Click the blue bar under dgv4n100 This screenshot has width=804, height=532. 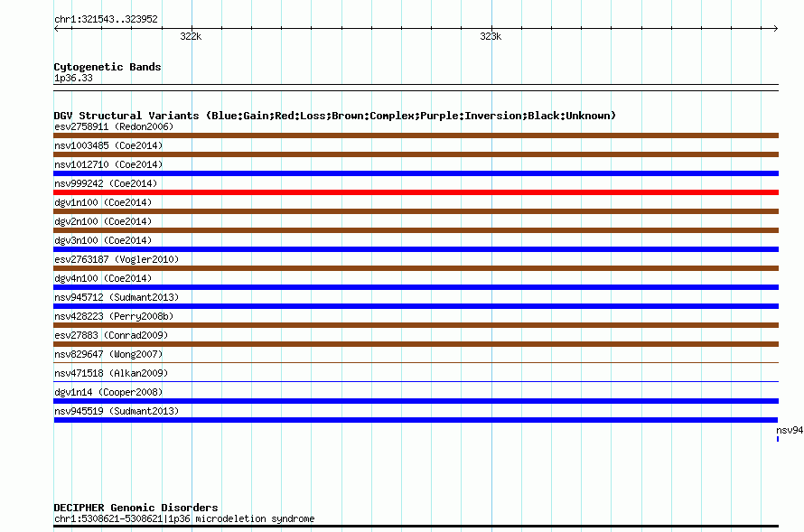click(416, 287)
